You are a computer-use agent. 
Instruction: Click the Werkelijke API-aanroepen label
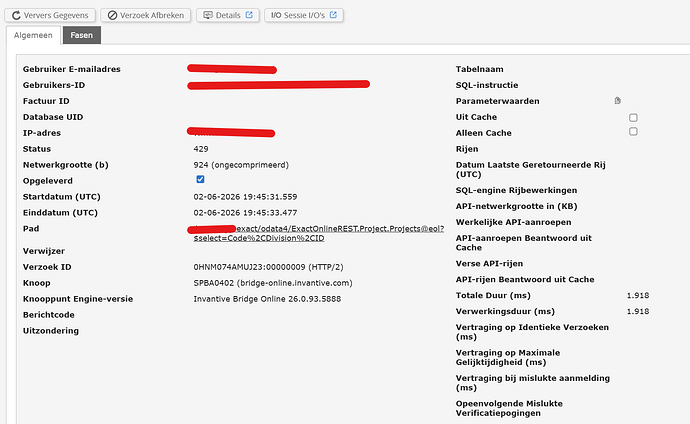[514, 222]
